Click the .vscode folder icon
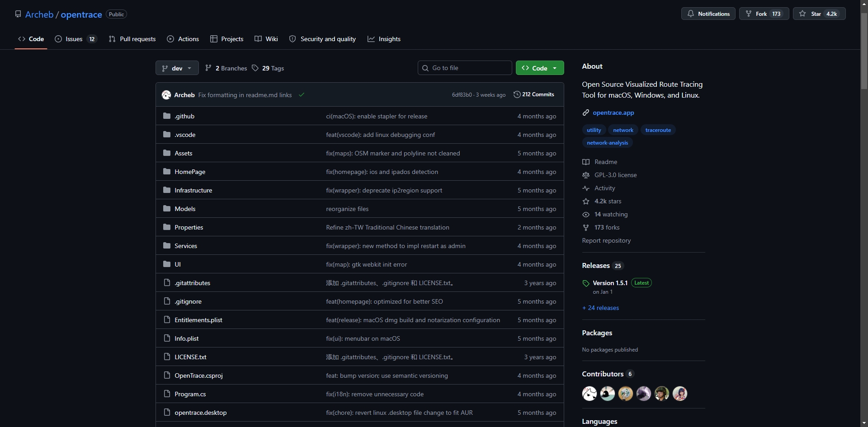Screen dimensions: 868x427 tap(167, 135)
